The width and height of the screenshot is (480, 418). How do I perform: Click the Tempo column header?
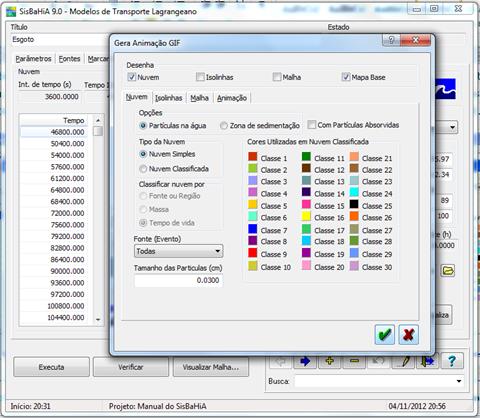click(54, 120)
